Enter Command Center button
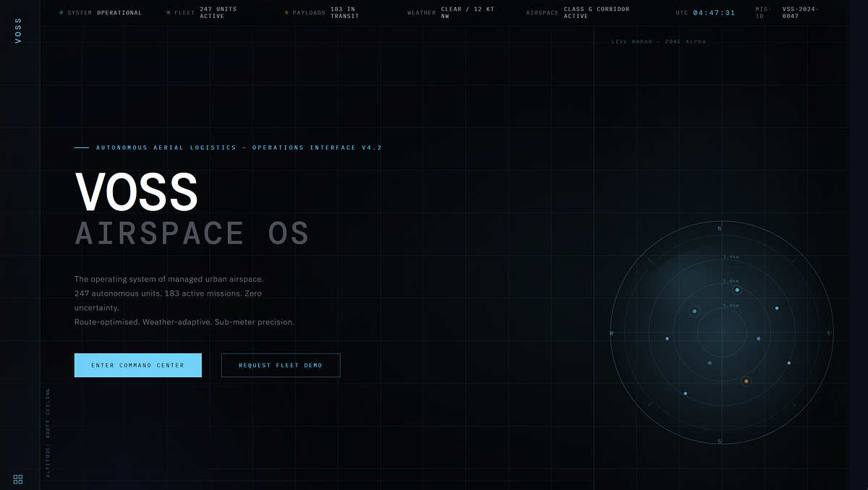This screenshot has width=868, height=490. (137, 365)
